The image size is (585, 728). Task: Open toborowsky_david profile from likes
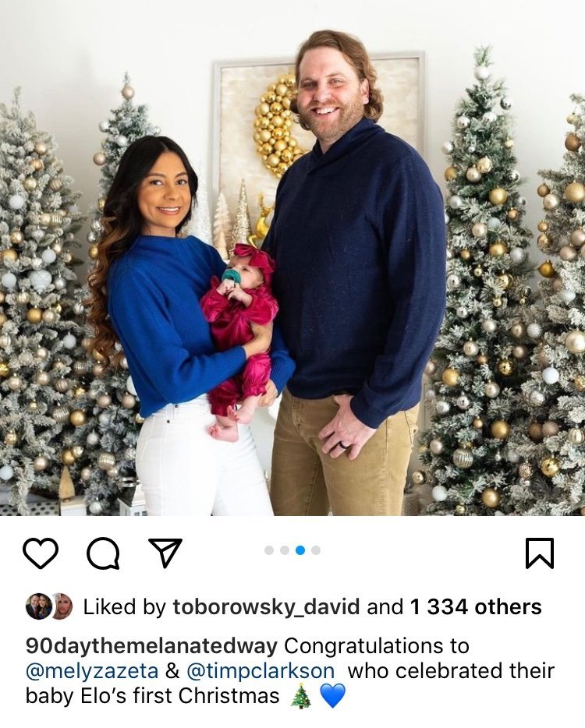[x=266, y=607]
